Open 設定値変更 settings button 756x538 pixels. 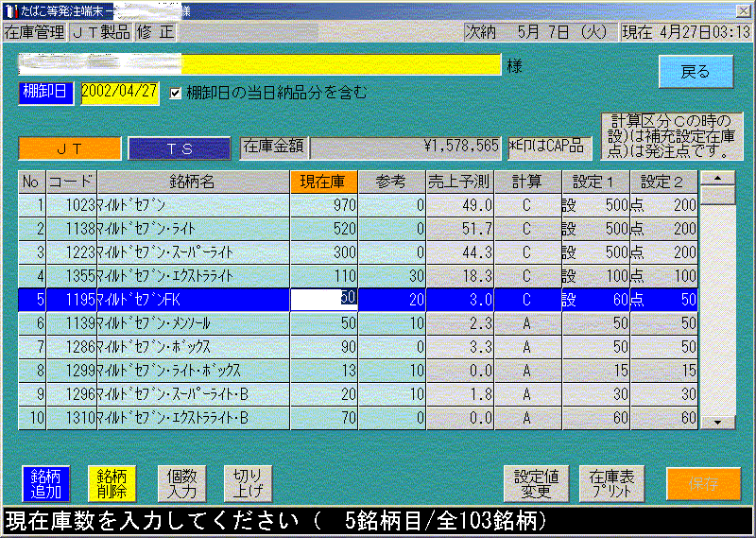[535, 483]
